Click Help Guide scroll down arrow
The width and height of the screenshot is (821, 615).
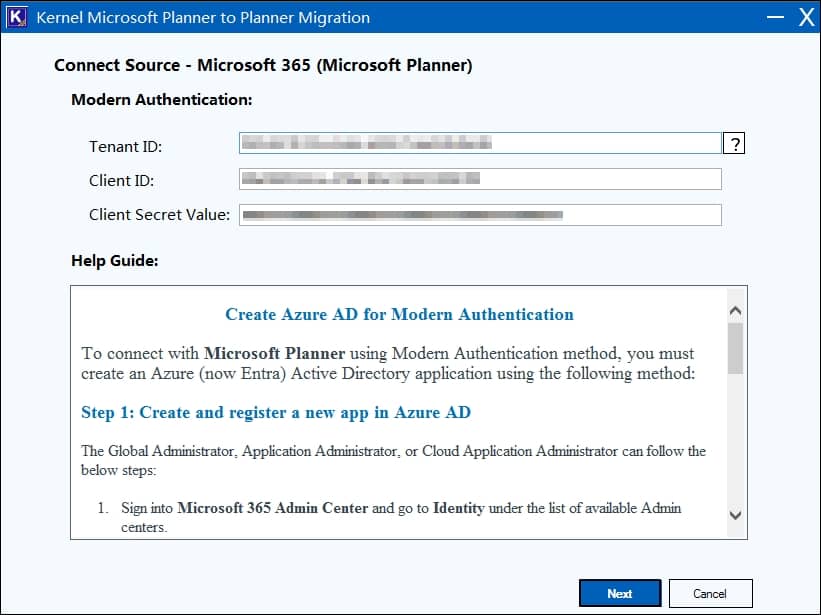736,516
